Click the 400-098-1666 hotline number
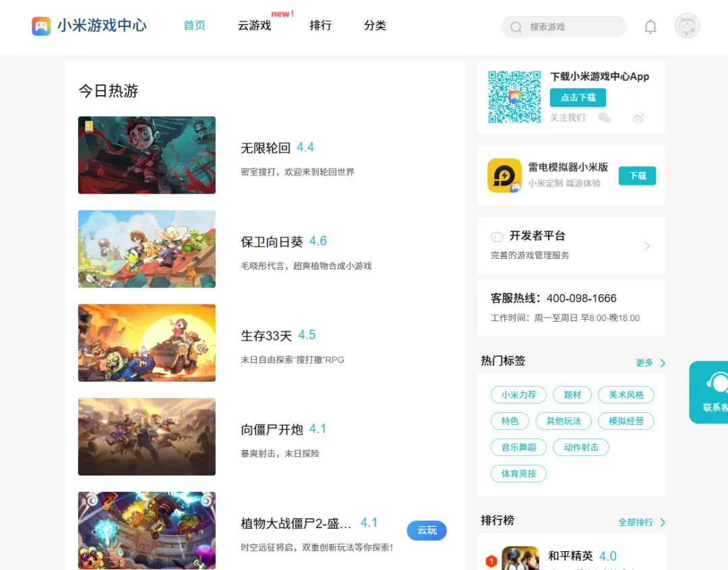728x570 pixels. pyautogui.click(x=581, y=298)
